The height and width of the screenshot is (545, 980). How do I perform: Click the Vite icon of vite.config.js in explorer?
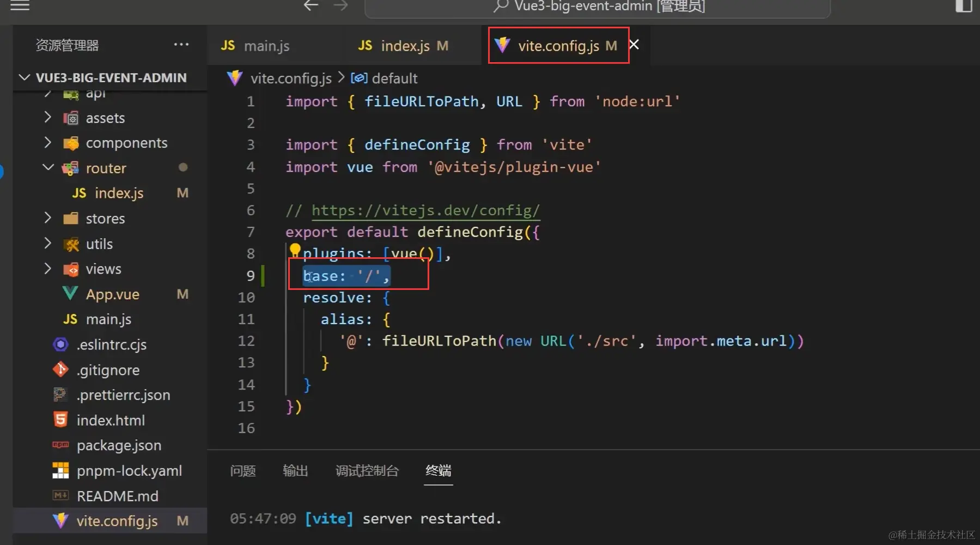pos(60,521)
